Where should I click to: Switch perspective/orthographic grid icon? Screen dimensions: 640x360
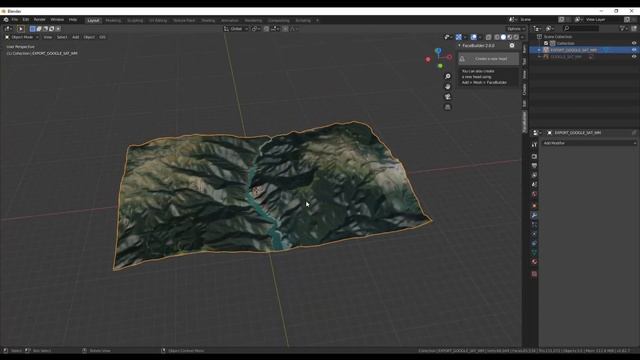coord(448,107)
